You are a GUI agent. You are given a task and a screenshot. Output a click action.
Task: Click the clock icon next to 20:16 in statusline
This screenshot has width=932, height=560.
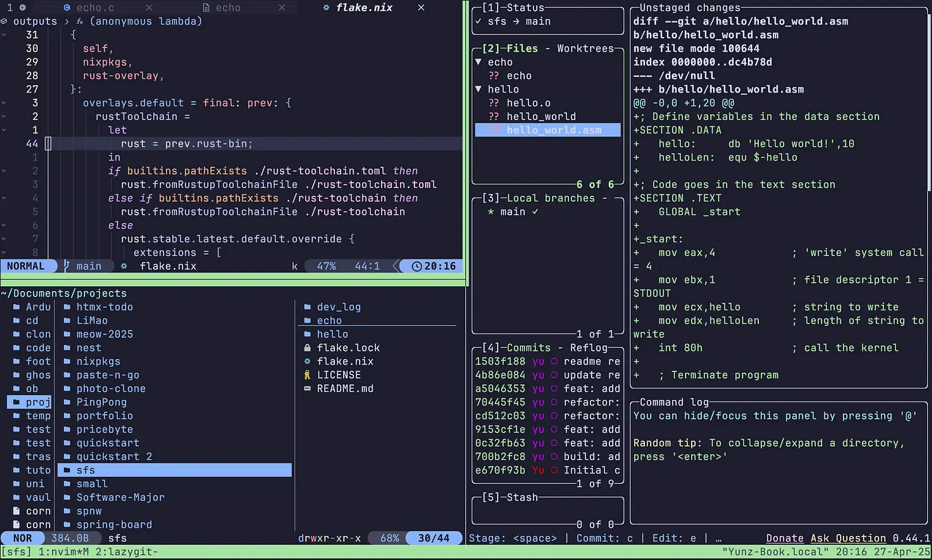tap(418, 266)
